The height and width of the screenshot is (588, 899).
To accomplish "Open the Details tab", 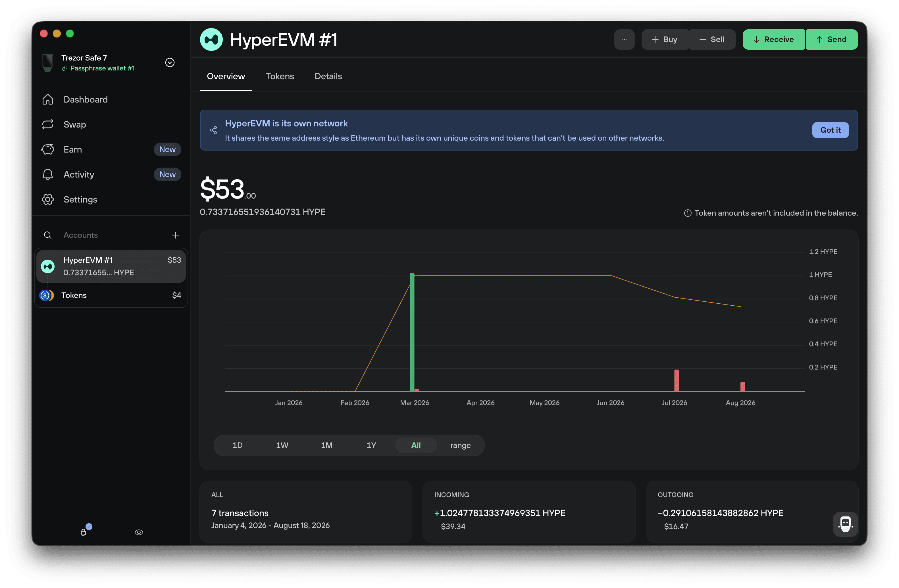I will pos(328,76).
